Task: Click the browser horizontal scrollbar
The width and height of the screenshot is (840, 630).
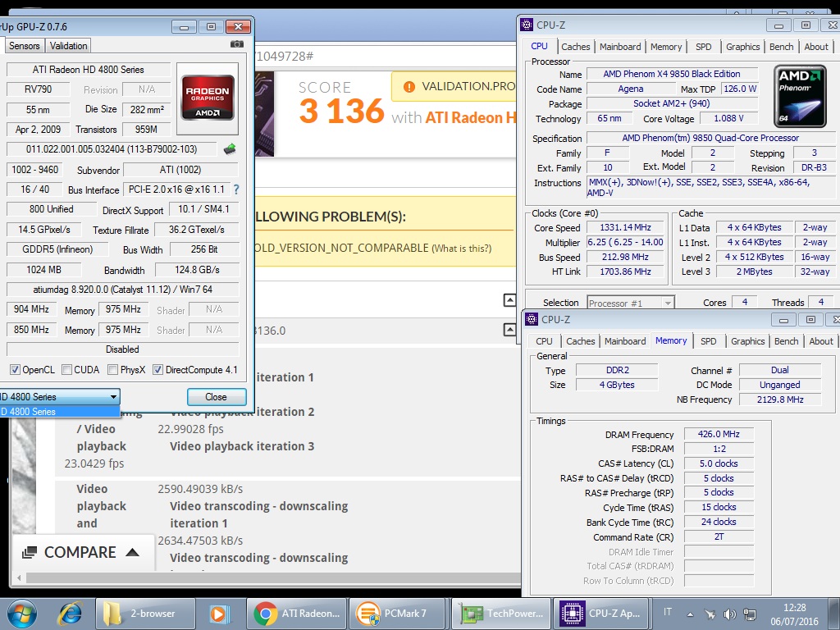Action: (x=273, y=578)
